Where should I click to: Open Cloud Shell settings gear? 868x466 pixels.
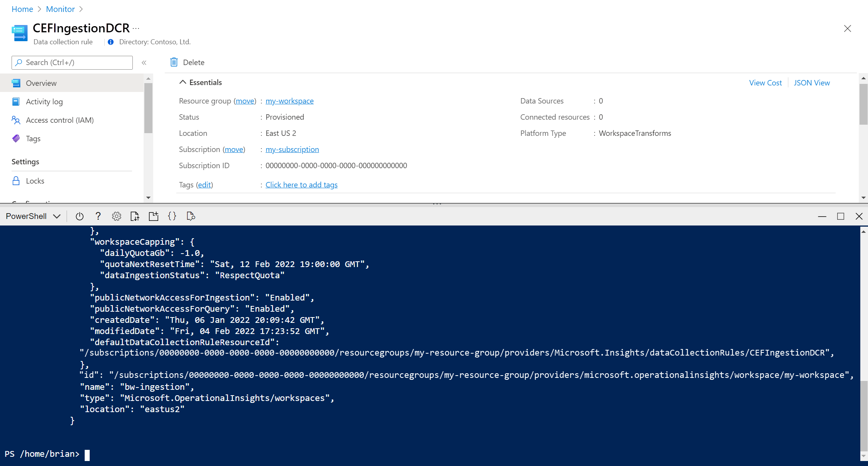point(117,216)
